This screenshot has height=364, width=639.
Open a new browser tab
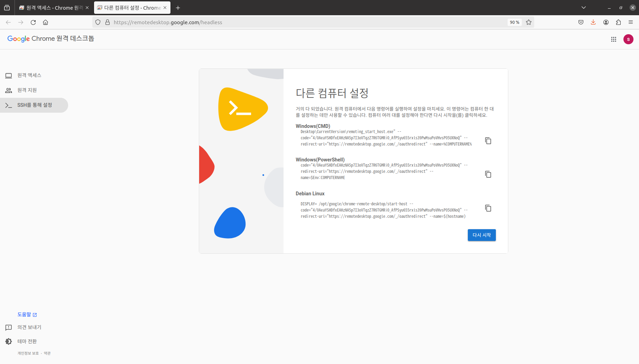coord(178,8)
